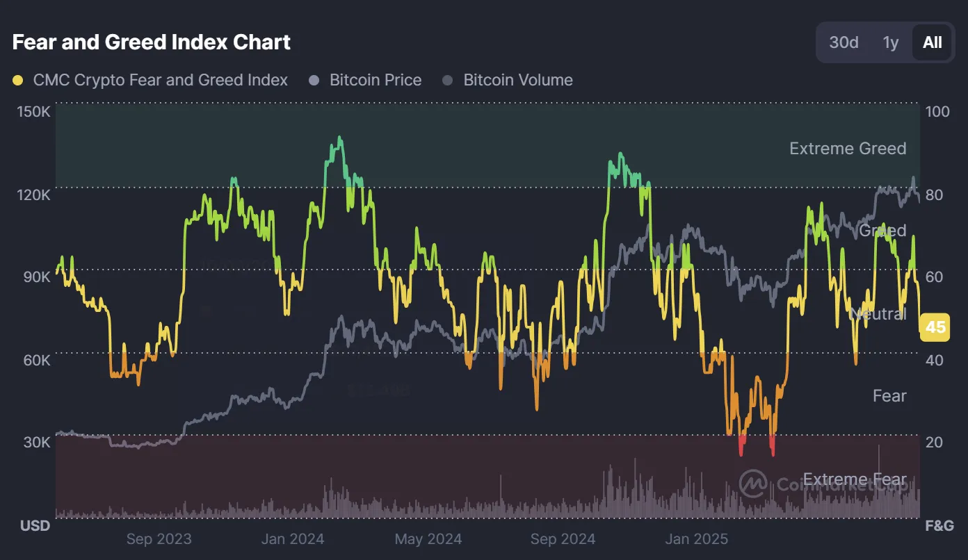The width and height of the screenshot is (968, 560).
Task: Click the Bitcoin Price legend dot
Action: (314, 81)
